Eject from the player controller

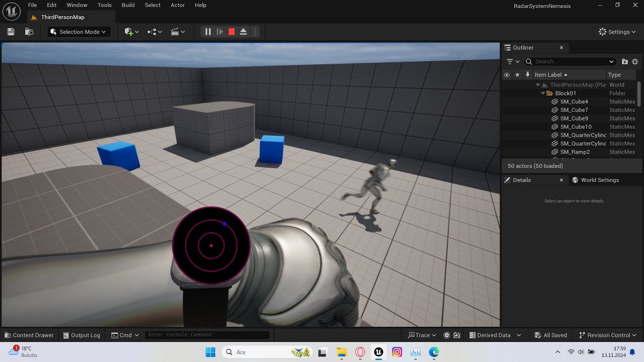click(243, 32)
